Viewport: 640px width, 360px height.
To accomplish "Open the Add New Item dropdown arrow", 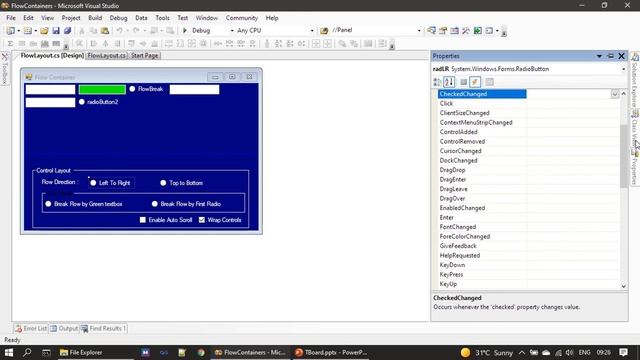I will click(36, 31).
